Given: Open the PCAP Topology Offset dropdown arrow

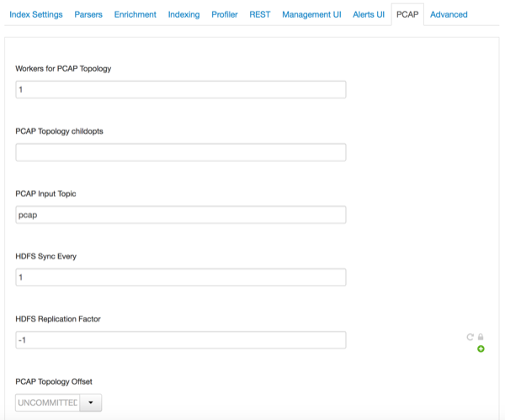Looking at the screenshot, I should tap(91, 402).
